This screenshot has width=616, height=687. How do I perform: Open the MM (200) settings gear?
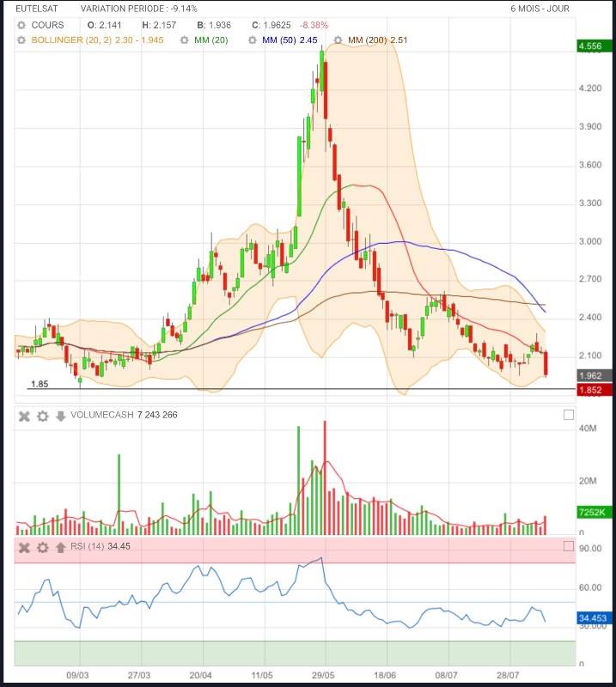(338, 40)
